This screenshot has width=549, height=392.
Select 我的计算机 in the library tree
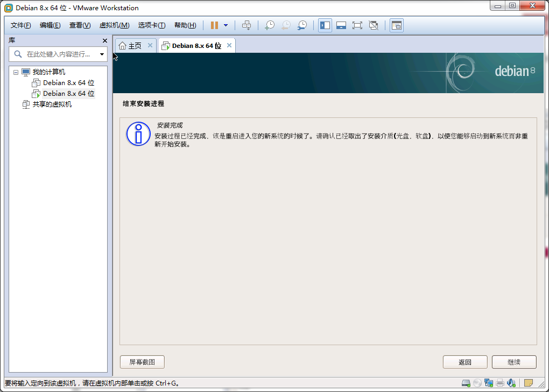coord(48,72)
